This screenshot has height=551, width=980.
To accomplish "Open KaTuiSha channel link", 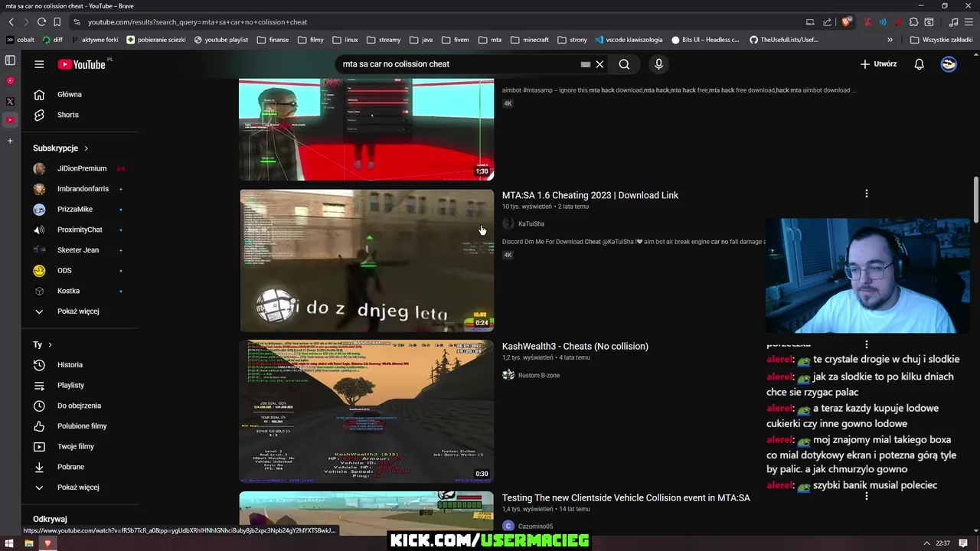I will 531,223.
